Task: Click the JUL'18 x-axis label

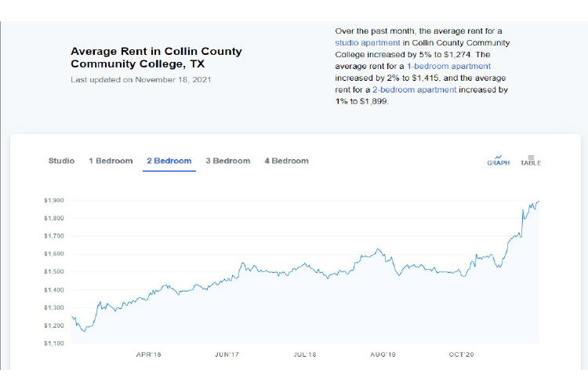Action: (x=304, y=354)
